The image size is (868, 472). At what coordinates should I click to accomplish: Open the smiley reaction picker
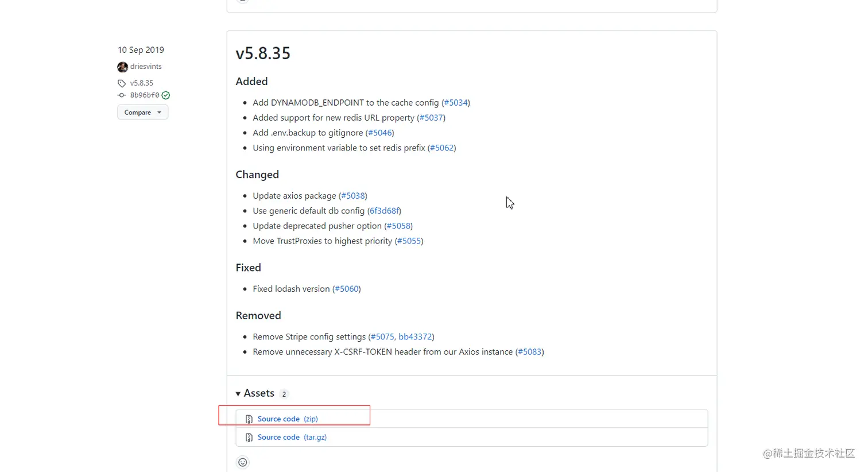coord(243,462)
